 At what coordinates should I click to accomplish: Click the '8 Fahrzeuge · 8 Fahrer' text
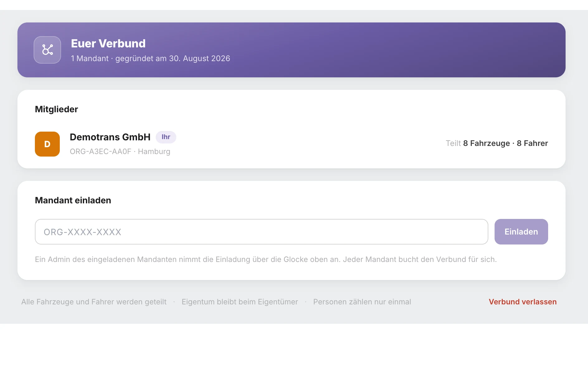click(x=505, y=143)
